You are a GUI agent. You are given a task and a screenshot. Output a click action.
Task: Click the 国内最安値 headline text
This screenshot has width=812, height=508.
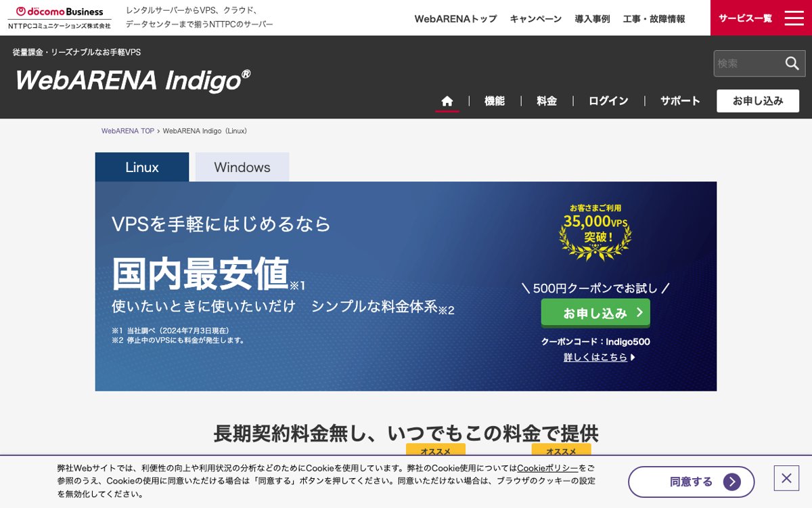tap(200, 273)
